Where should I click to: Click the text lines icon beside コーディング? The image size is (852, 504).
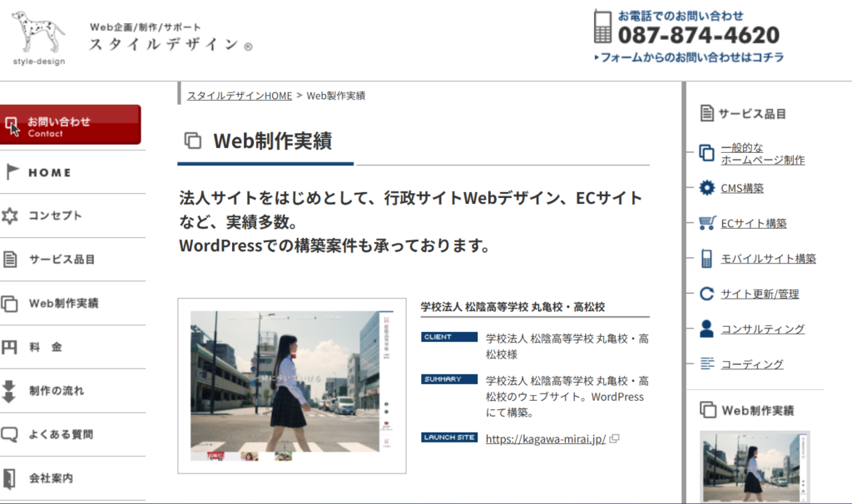(706, 363)
